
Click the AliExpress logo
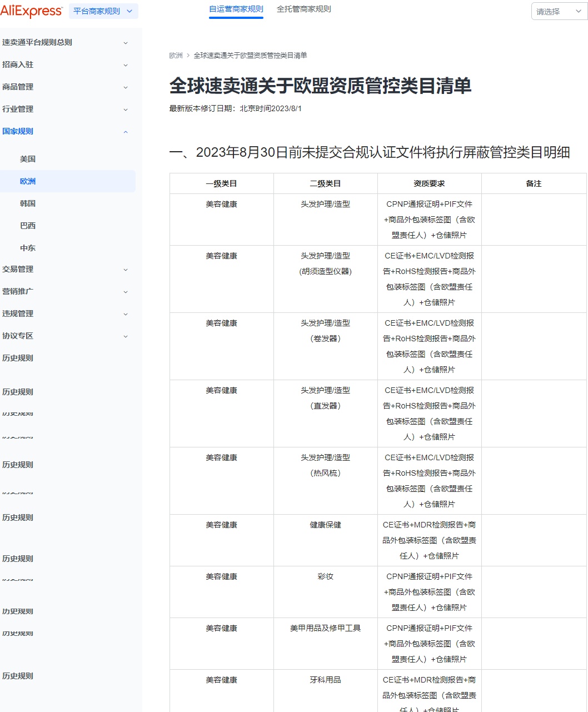tap(32, 11)
